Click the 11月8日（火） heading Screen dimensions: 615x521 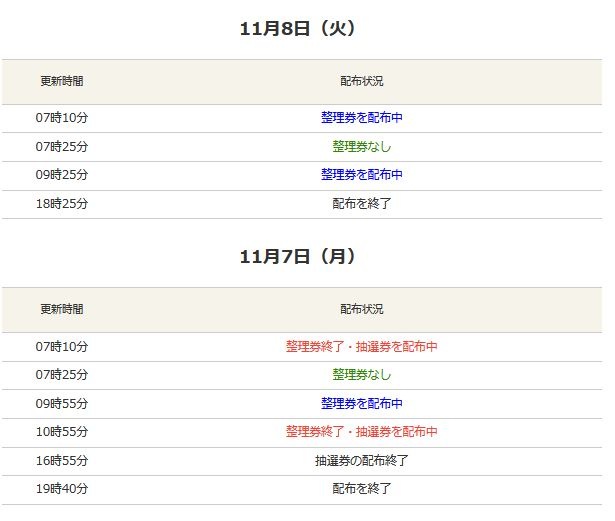[x=298, y=29]
